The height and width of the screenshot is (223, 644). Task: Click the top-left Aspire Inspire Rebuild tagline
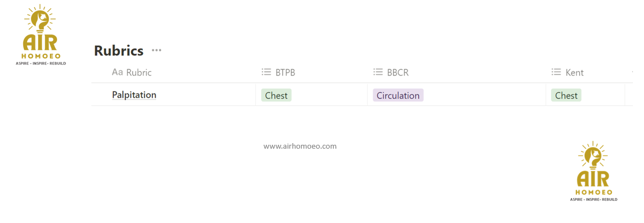[41, 63]
